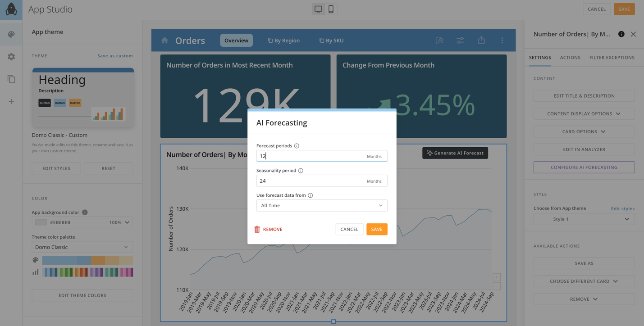Close the card settings panel
Viewport: 644px width, 326px height.
click(x=633, y=34)
